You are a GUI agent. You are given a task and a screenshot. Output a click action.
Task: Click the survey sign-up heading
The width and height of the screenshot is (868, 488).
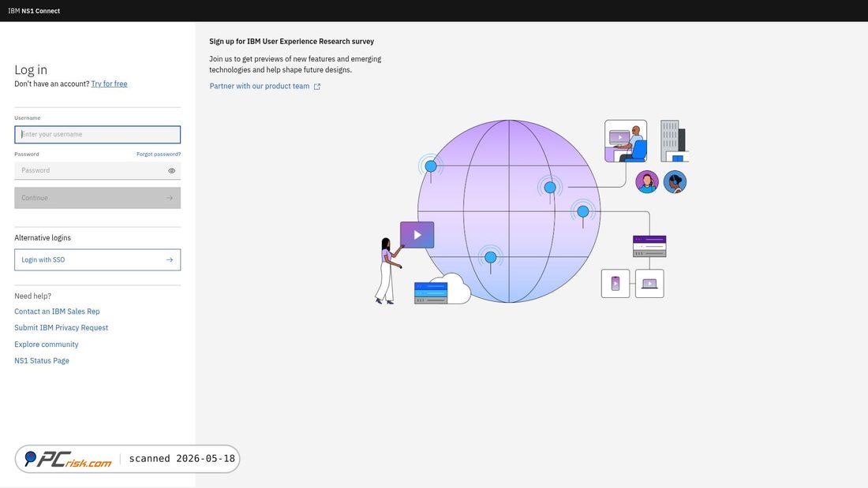click(292, 42)
